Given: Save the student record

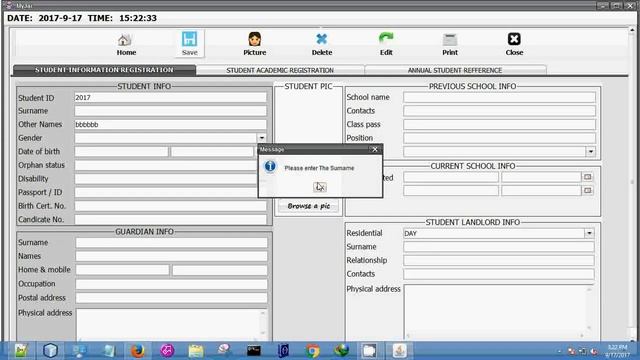Looking at the screenshot, I should [189, 44].
